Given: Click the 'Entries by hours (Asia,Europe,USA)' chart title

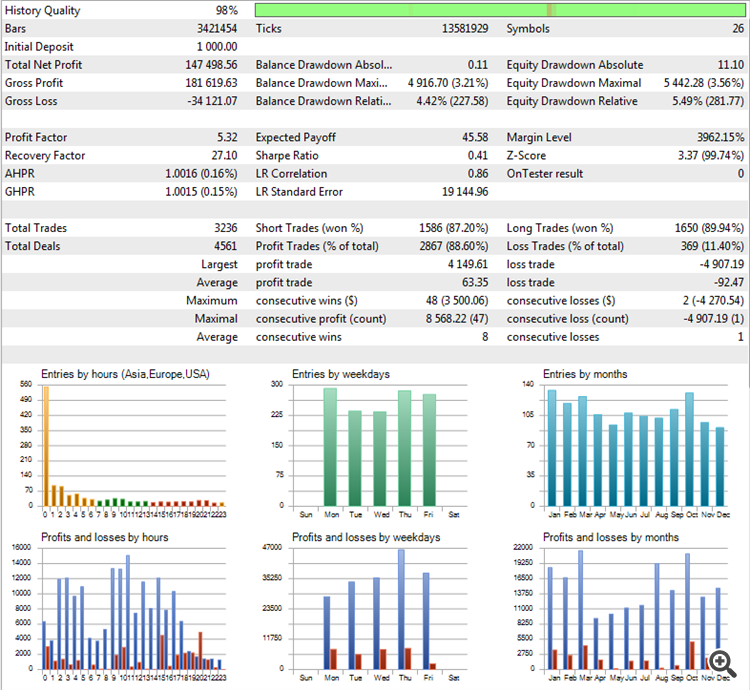Looking at the screenshot, I should click(x=125, y=374).
